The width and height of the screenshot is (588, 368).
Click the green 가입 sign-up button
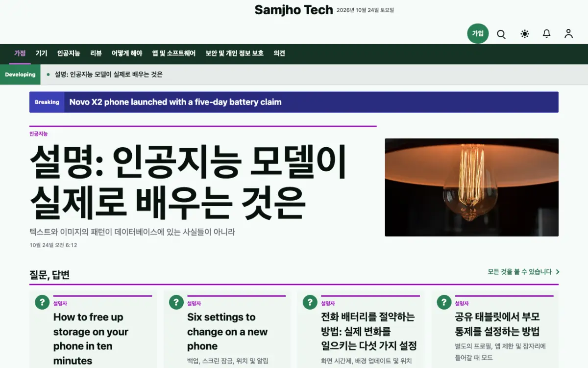pyautogui.click(x=478, y=33)
